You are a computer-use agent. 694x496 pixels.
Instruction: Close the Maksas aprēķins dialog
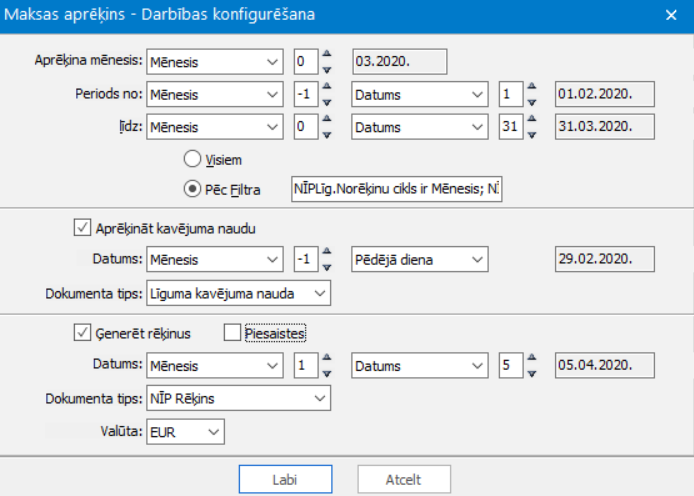click(x=670, y=15)
